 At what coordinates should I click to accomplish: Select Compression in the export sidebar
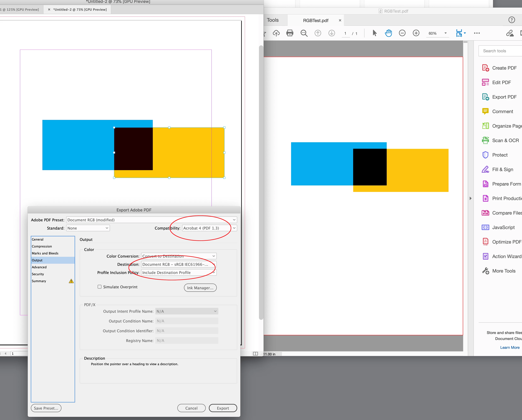42,246
